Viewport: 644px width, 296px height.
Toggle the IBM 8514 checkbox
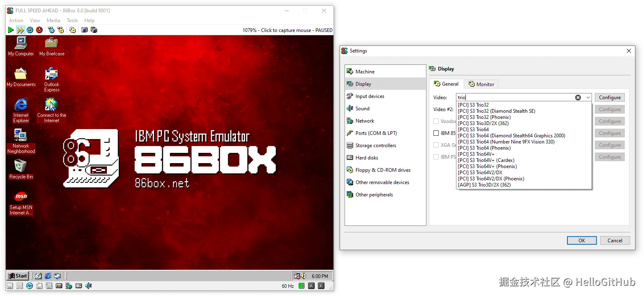[436, 133]
